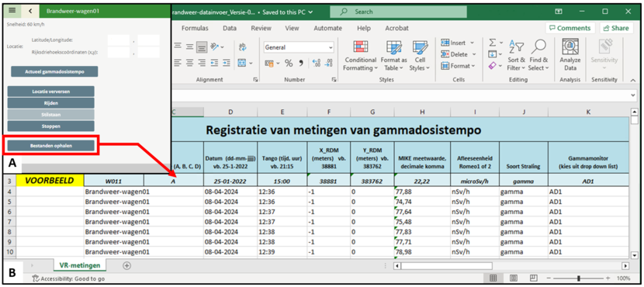Click the horizontal scrollbar thumb
The width and height of the screenshot is (644, 287).
click(x=446, y=265)
